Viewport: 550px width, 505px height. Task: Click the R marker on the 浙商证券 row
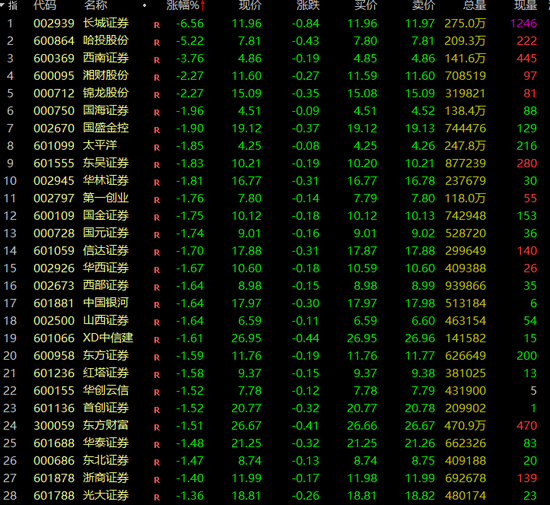[x=157, y=480]
